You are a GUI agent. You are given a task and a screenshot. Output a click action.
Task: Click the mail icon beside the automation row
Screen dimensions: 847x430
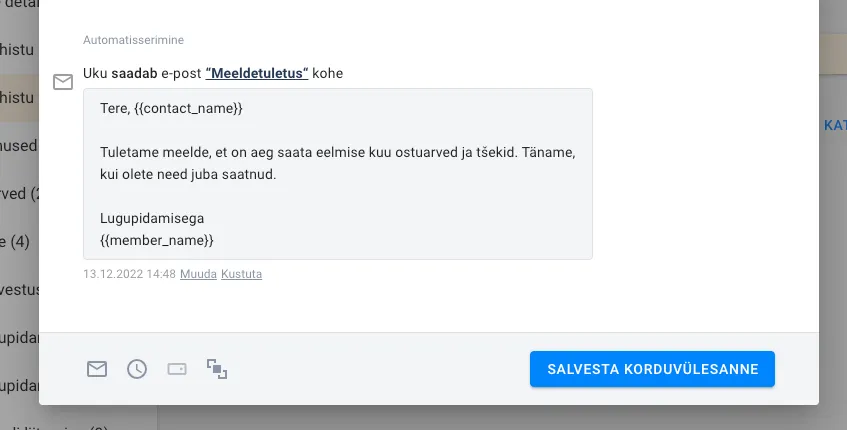63,82
